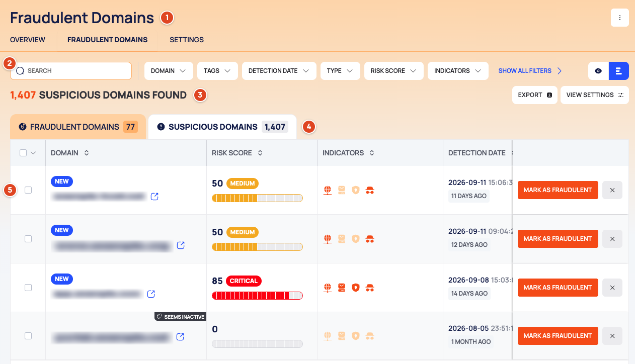This screenshot has height=364, width=635.
Task: Dismiss the domain detected 11 days ago
Action: [612, 190]
